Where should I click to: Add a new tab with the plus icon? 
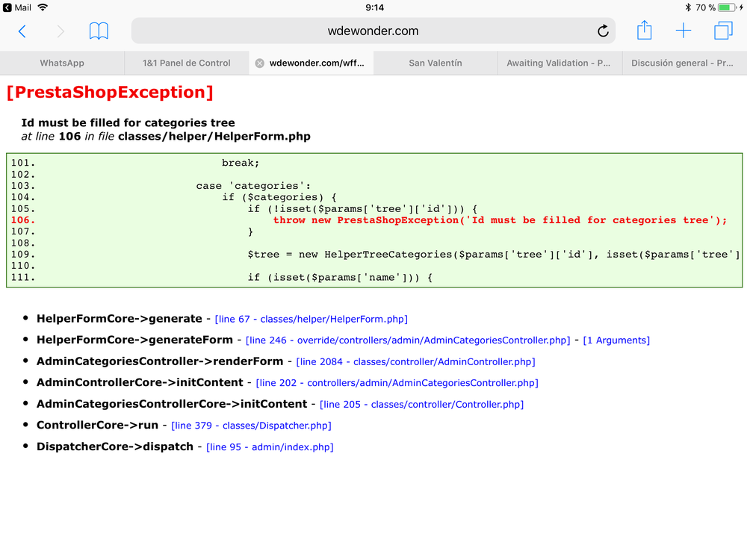pyautogui.click(x=684, y=31)
